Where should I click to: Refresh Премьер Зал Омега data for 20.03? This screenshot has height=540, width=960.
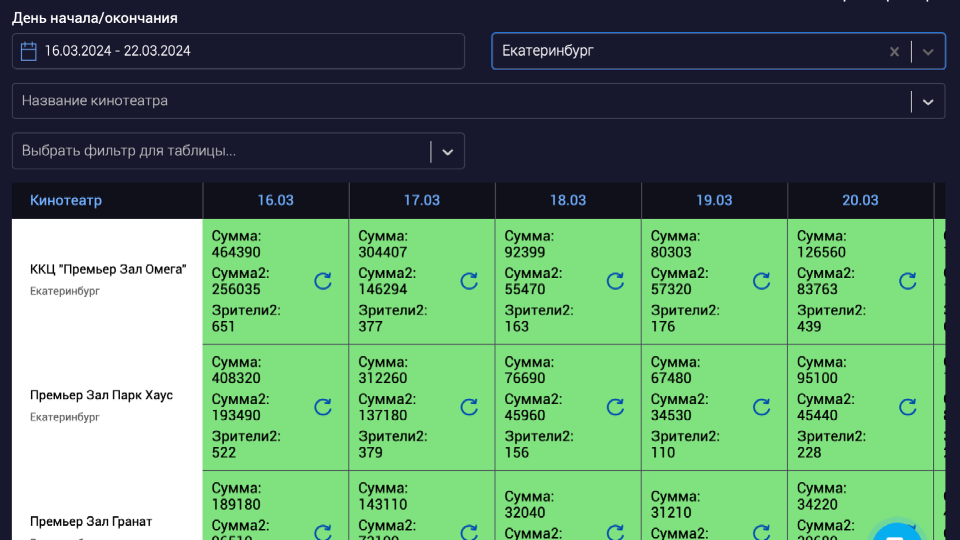(907, 281)
